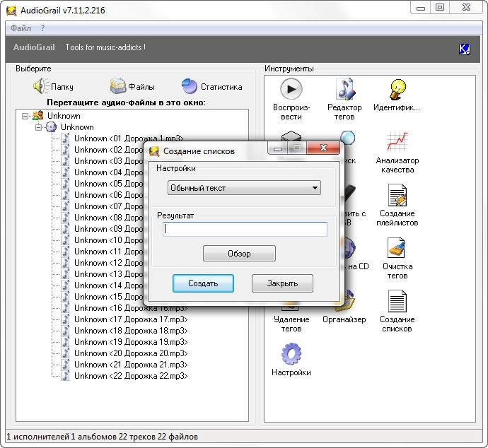Viewport: 488px width, 448px height.
Task: Open the Обычный текст format dropdown
Action: tap(244, 188)
